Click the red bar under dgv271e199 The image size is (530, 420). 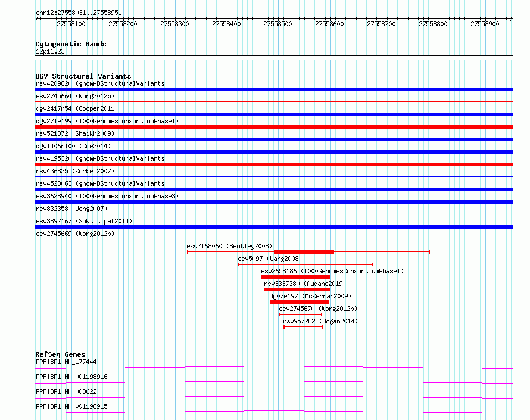point(274,127)
